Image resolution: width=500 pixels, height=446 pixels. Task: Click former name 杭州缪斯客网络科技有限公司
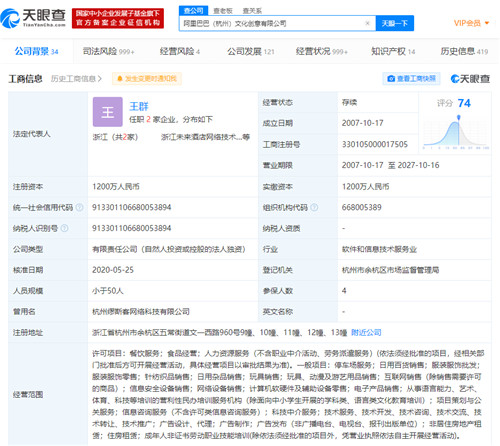tap(141, 311)
